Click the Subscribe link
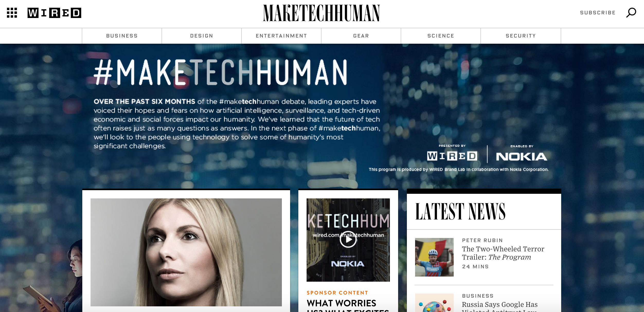This screenshot has width=644, height=312. point(598,13)
